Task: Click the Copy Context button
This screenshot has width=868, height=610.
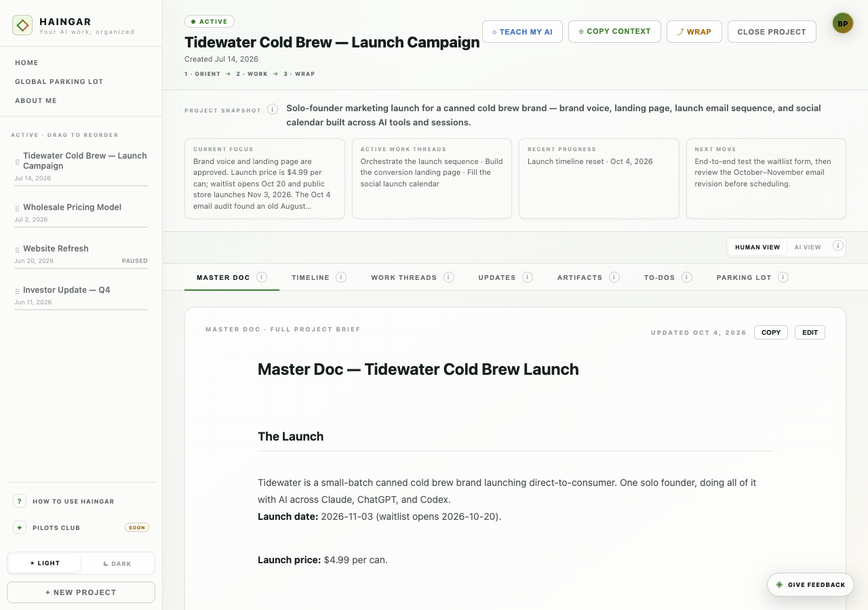Action: 614,32
